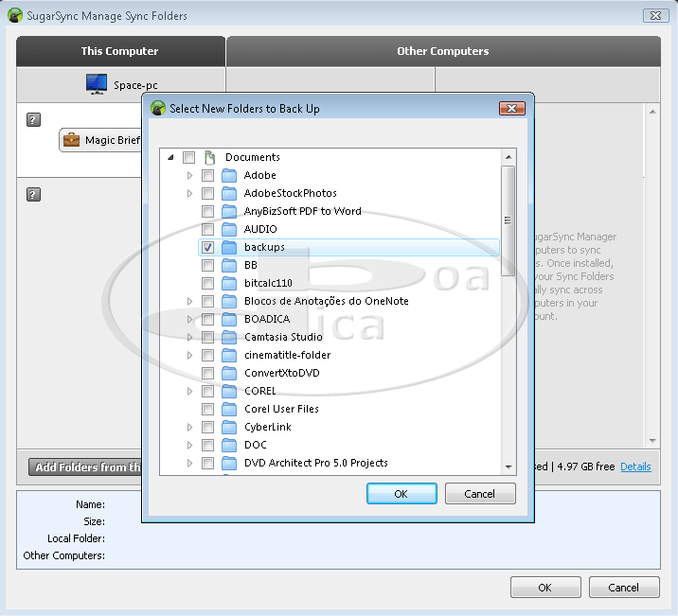Click the COREL folder icon

(x=229, y=391)
